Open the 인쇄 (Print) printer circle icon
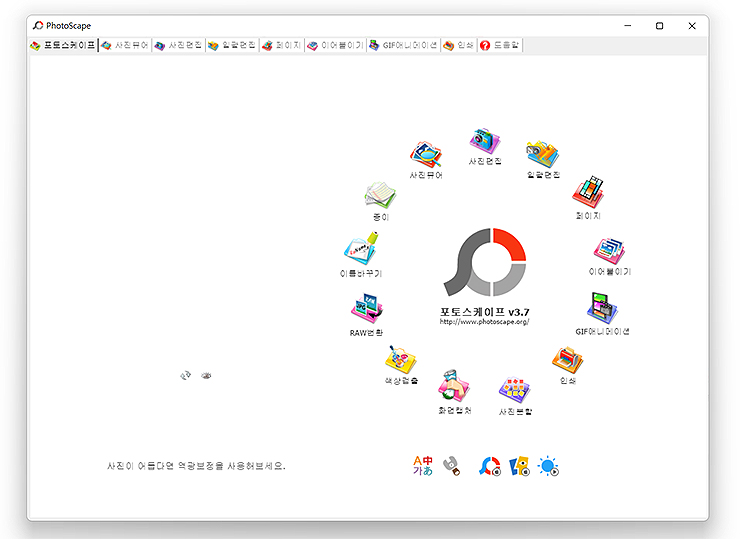 coord(568,360)
